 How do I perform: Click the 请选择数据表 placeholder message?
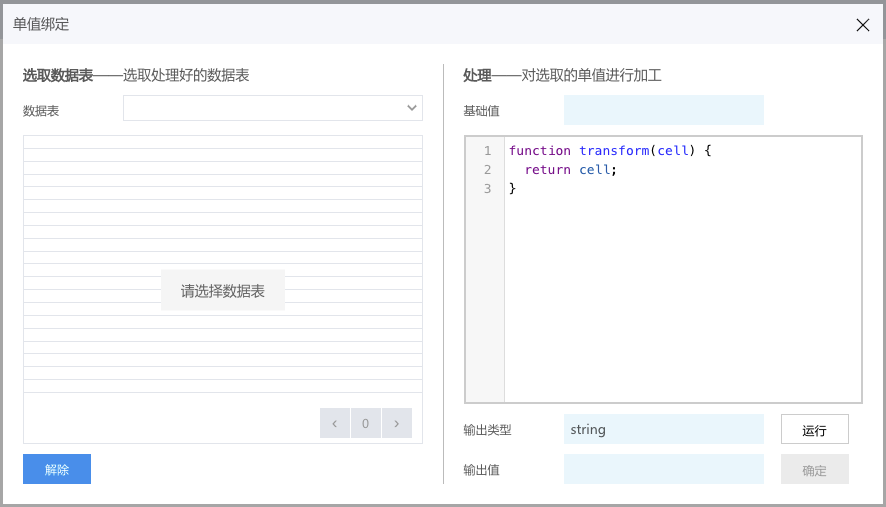coord(223,291)
